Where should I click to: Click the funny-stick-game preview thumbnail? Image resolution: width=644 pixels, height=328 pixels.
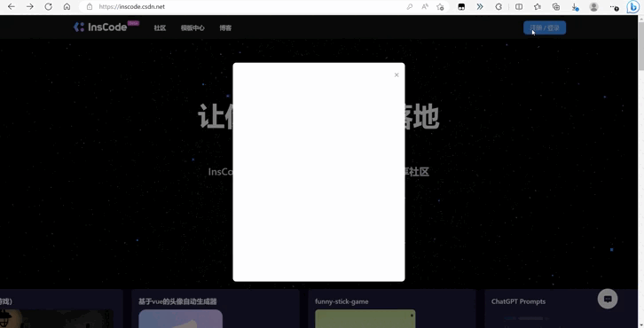365,318
